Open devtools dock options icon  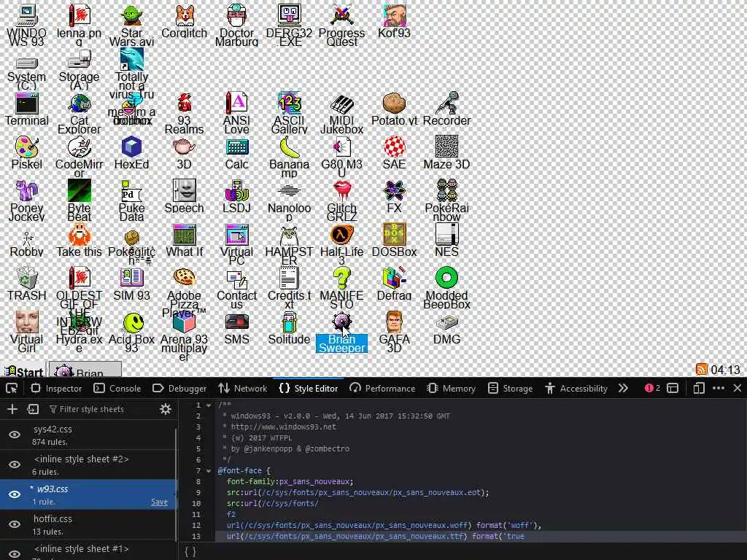coord(672,388)
